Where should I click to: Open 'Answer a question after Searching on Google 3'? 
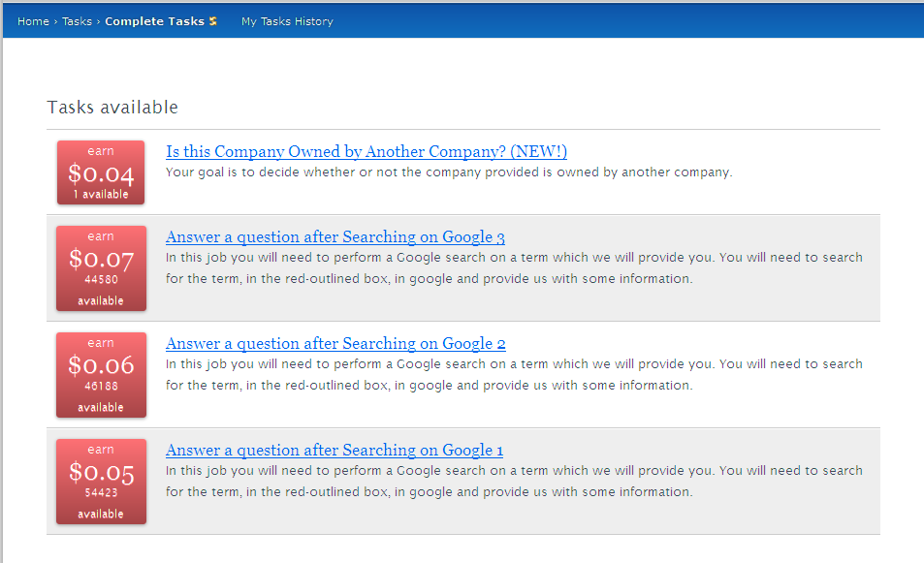335,237
